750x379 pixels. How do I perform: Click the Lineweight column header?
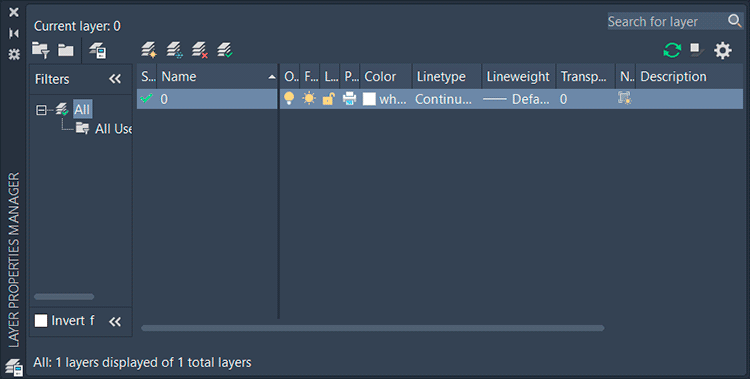pyautogui.click(x=518, y=77)
